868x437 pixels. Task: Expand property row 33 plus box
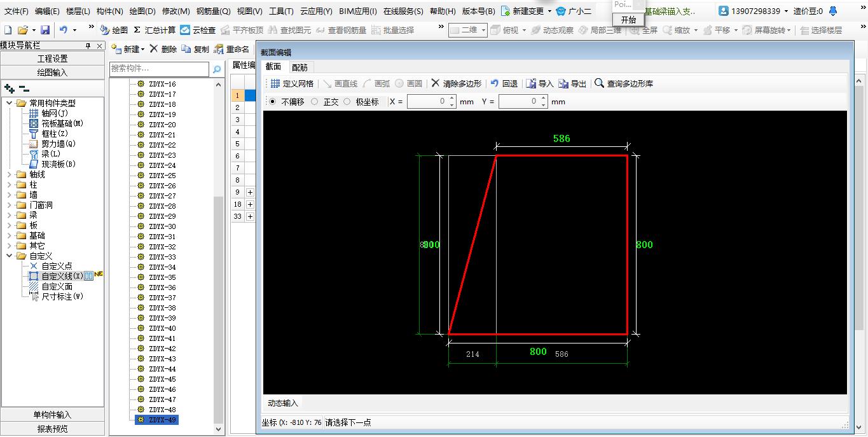click(250, 216)
